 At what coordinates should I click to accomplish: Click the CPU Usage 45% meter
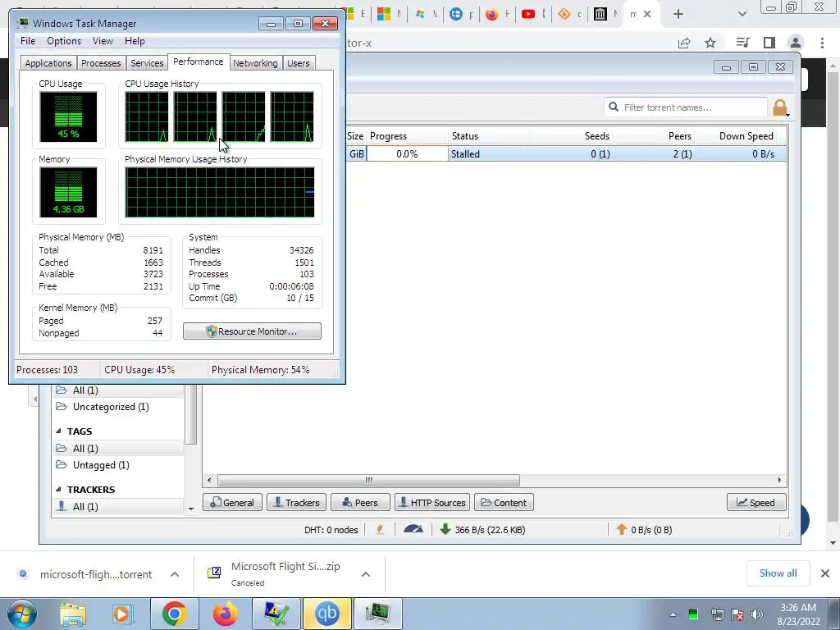(x=68, y=116)
